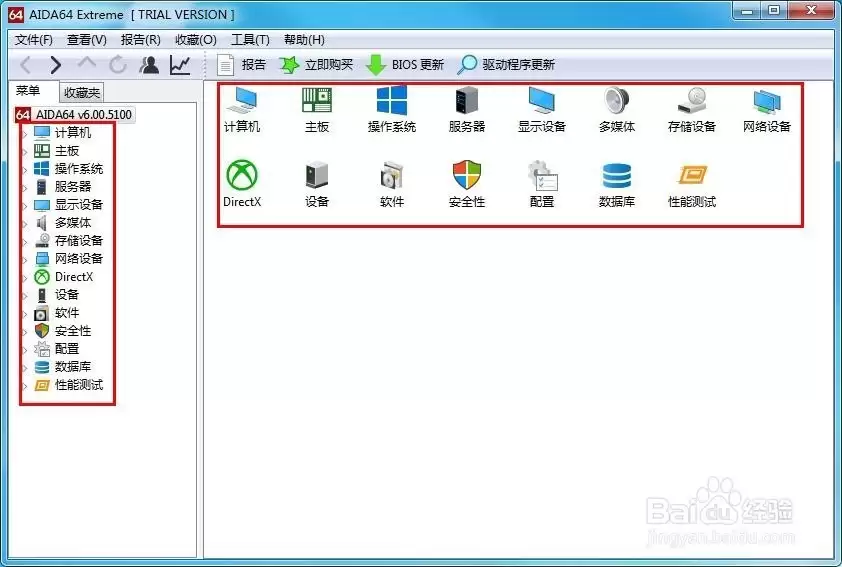Viewport: 842px width, 567px height.
Task: Open the 配置 config icon in main panel
Action: (541, 184)
